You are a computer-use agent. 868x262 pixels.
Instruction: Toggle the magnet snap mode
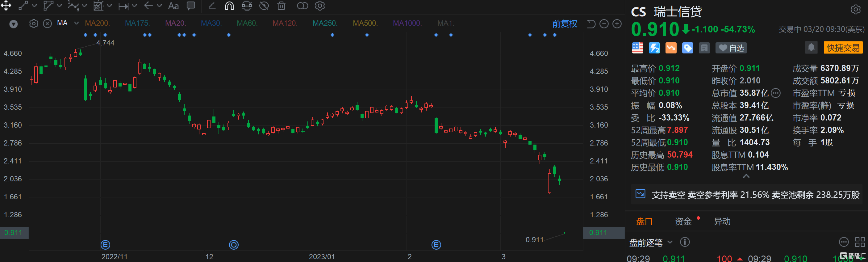coord(229,6)
